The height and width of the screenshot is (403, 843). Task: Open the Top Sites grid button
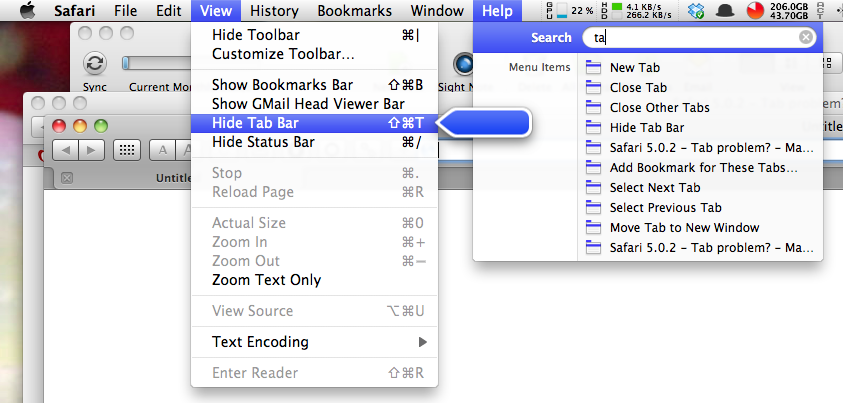[127, 150]
